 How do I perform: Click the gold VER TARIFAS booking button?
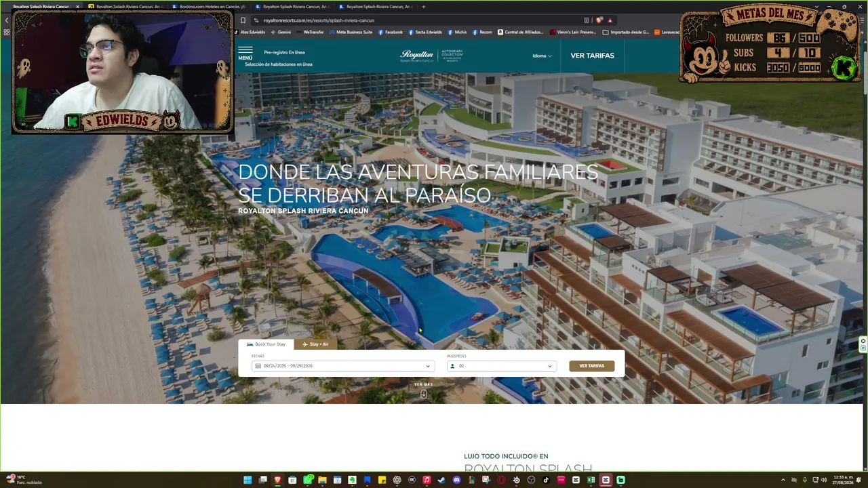(x=592, y=366)
